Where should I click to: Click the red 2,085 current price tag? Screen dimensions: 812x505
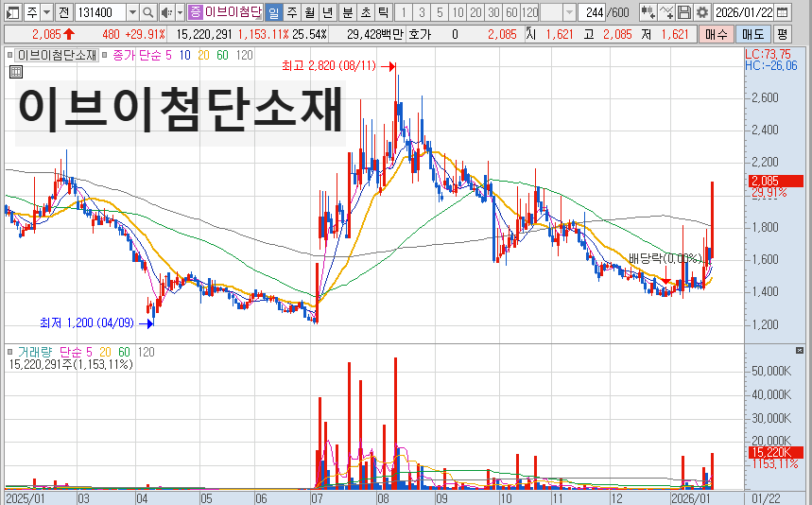776,181
